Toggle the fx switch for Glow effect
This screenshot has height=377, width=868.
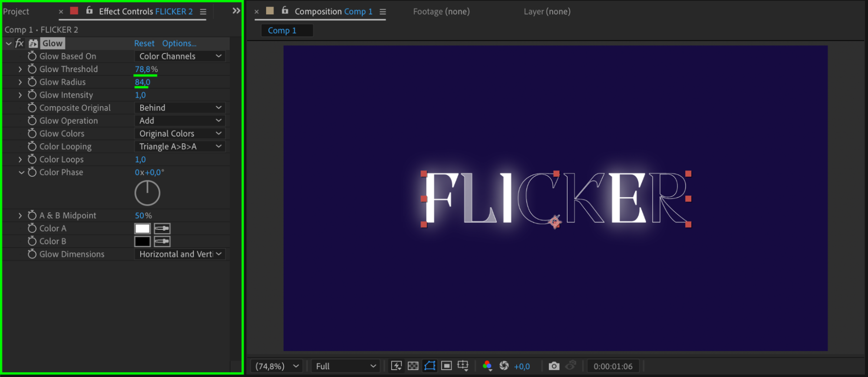point(20,43)
